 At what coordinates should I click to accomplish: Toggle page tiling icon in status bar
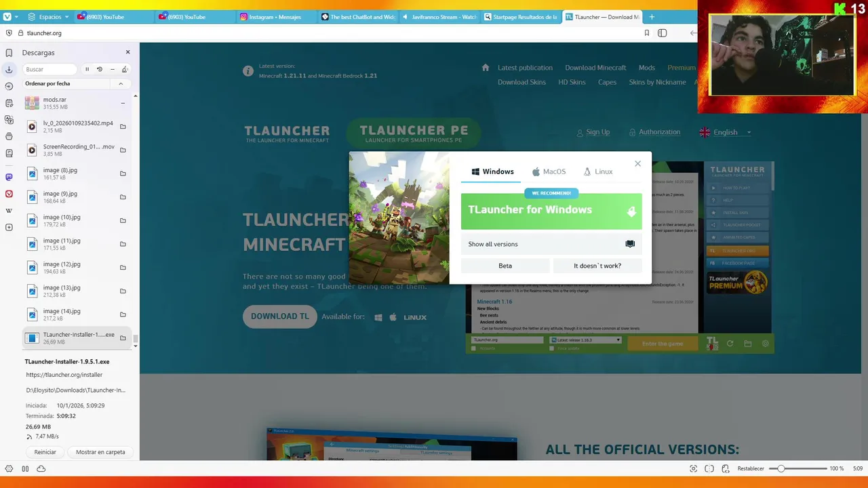[x=709, y=468]
